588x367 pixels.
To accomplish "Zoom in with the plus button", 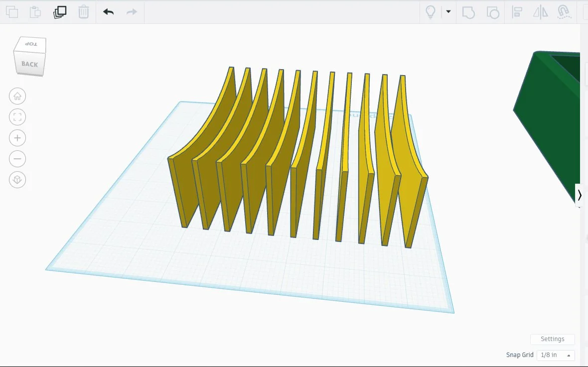I will [x=17, y=138].
